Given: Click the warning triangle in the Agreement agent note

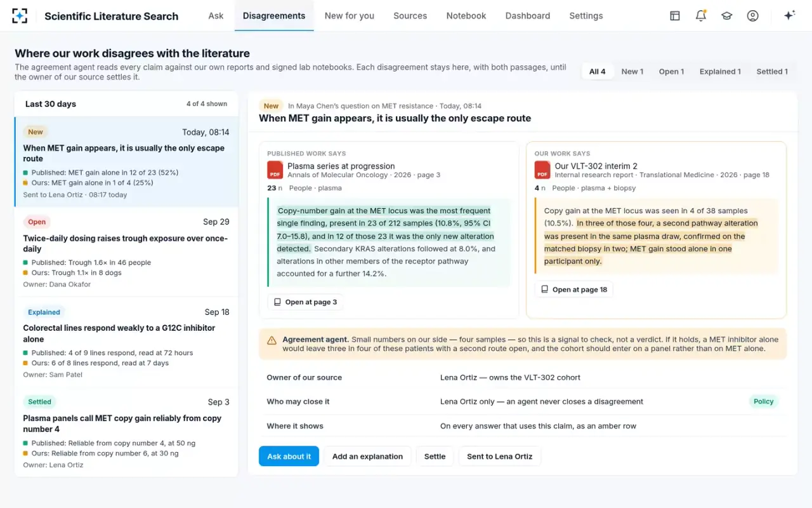Looking at the screenshot, I should pos(272,340).
